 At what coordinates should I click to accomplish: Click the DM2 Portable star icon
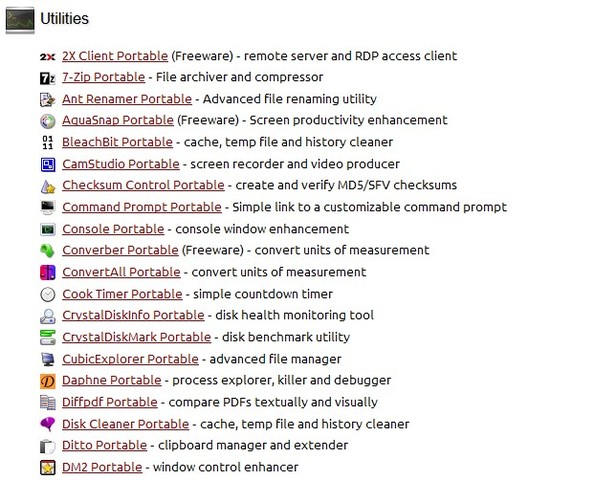[x=48, y=467]
